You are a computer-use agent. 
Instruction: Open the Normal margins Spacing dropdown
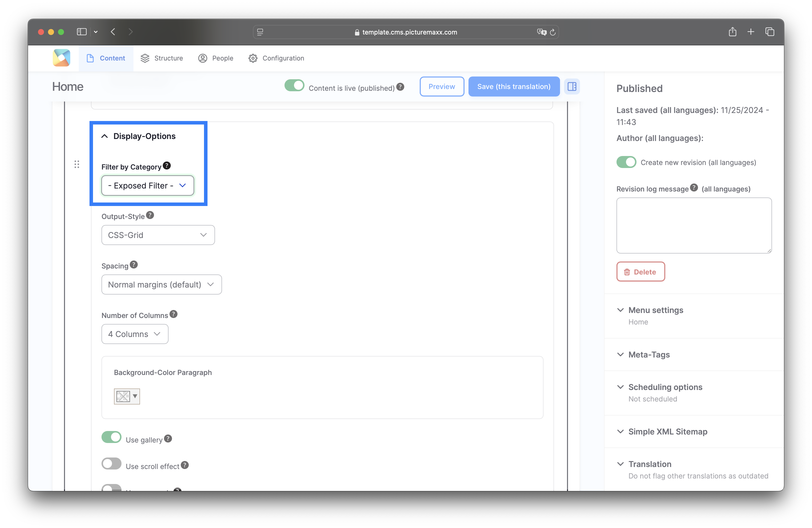(x=161, y=284)
